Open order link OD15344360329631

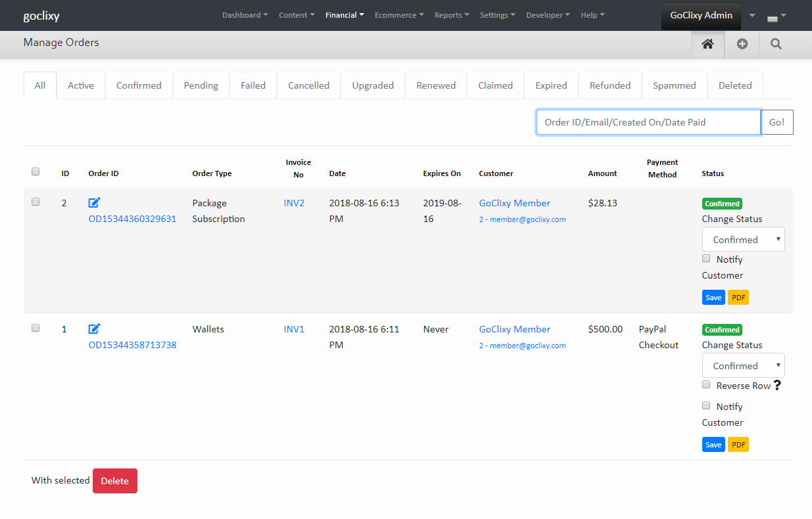click(132, 219)
